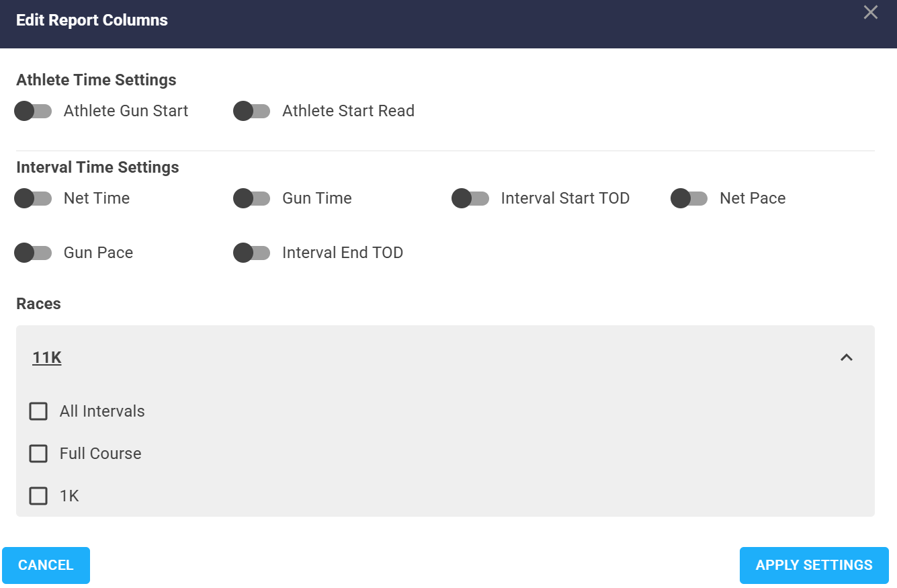
Task: Toggle the Athlete Gun Start switch
Action: coord(33,111)
